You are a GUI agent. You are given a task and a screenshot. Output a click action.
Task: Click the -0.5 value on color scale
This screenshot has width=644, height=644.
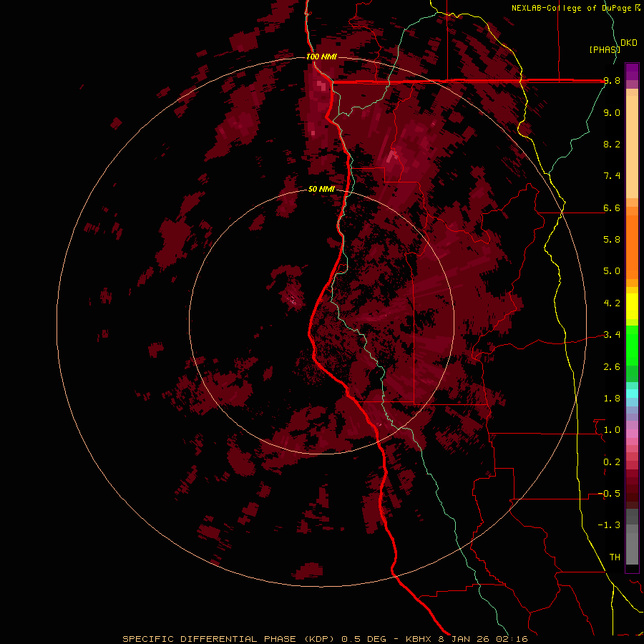coord(609,494)
